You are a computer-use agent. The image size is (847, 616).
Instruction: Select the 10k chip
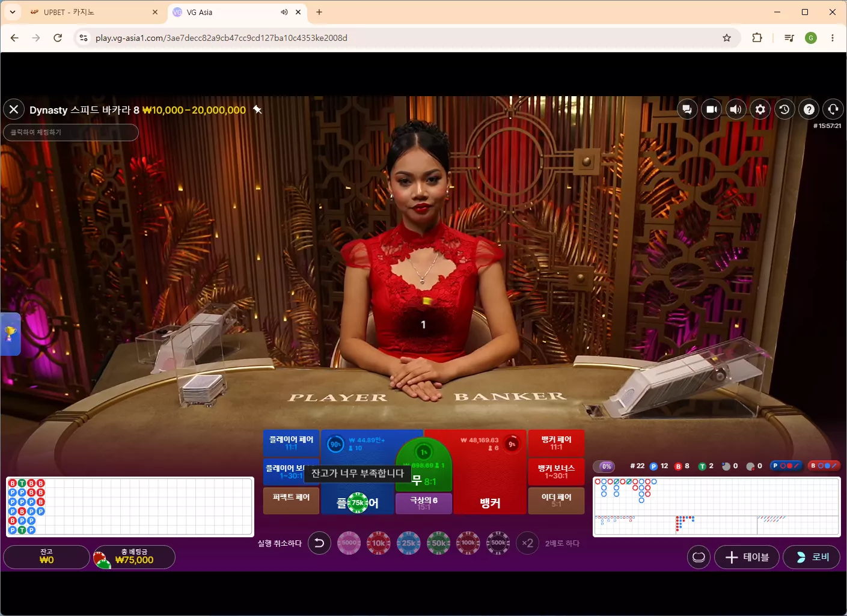[x=379, y=543]
